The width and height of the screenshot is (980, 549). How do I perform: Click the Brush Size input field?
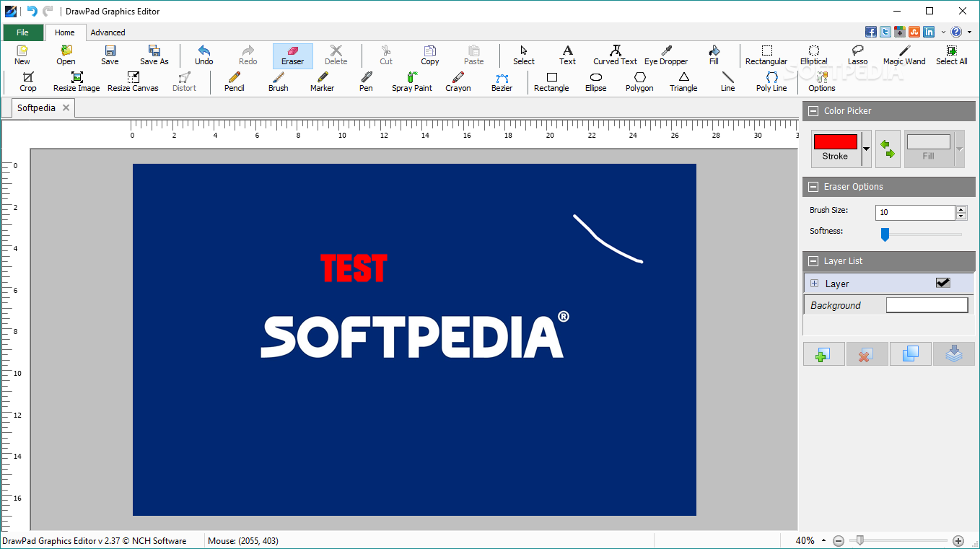[915, 213]
